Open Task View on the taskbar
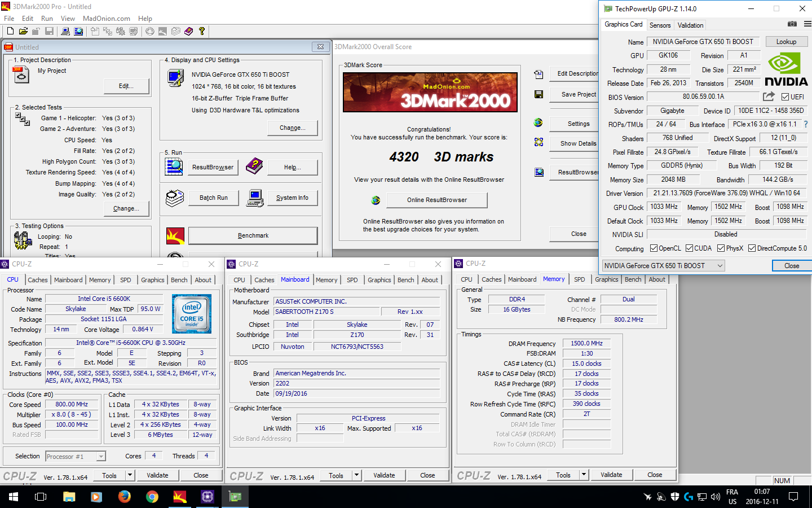The height and width of the screenshot is (508, 812). coord(41,497)
